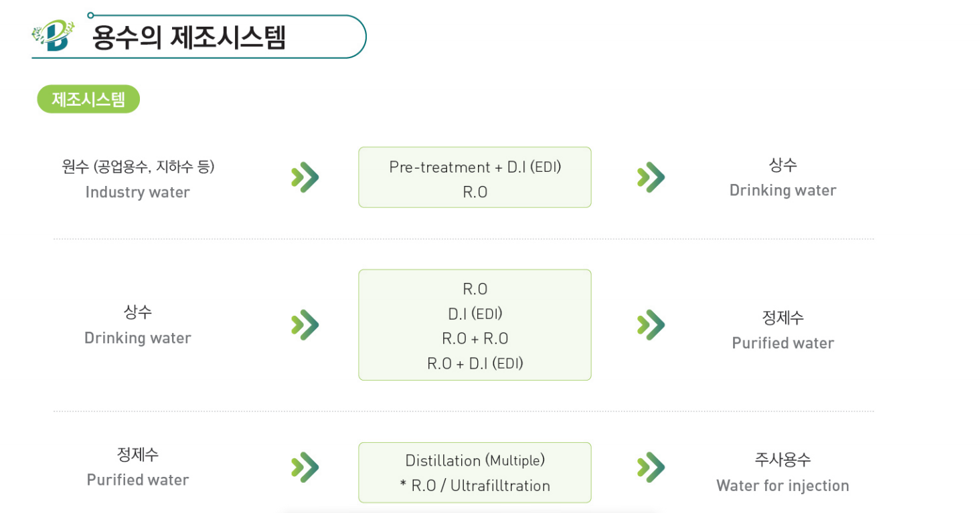Click arrow icon after Industry water
980x513 pixels.
point(305,177)
